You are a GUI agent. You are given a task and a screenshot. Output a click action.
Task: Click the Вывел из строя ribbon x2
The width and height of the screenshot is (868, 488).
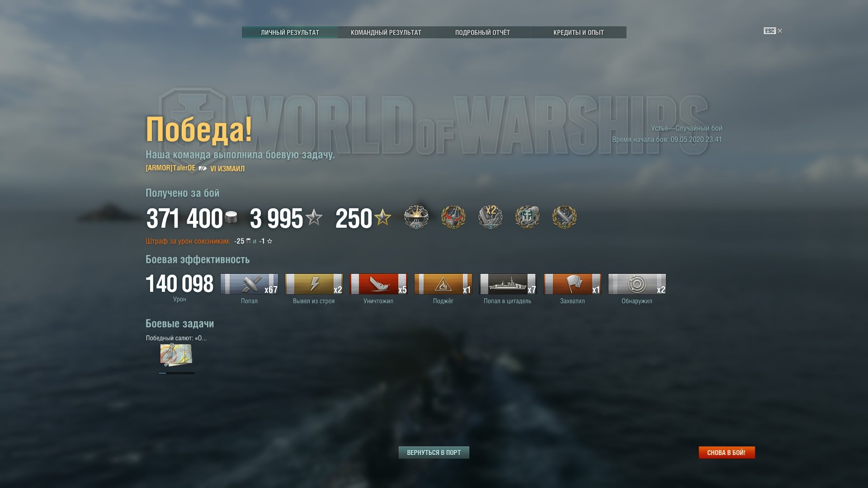314,284
